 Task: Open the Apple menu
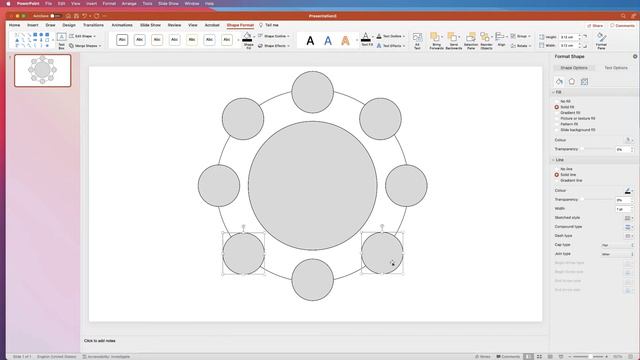[x=8, y=4]
